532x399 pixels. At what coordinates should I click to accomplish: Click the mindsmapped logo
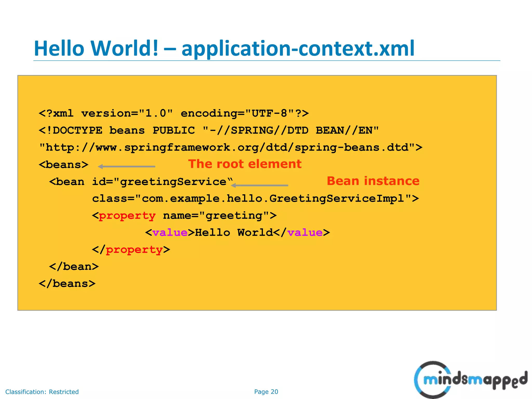[470, 380]
